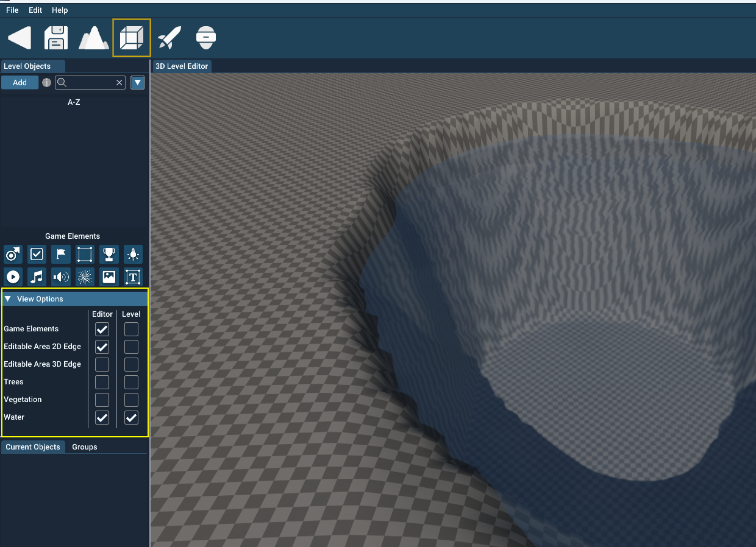756x547 pixels.
Task: Select the save level icon
Action: [55, 37]
